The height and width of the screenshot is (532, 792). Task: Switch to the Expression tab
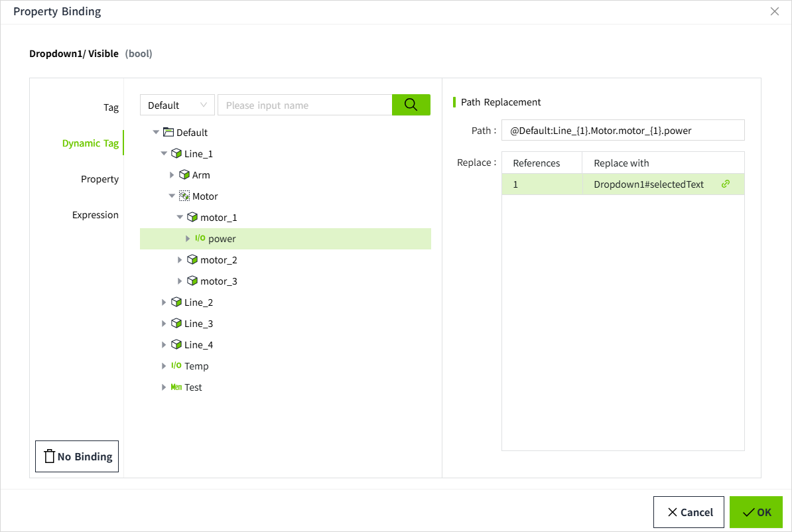point(96,215)
